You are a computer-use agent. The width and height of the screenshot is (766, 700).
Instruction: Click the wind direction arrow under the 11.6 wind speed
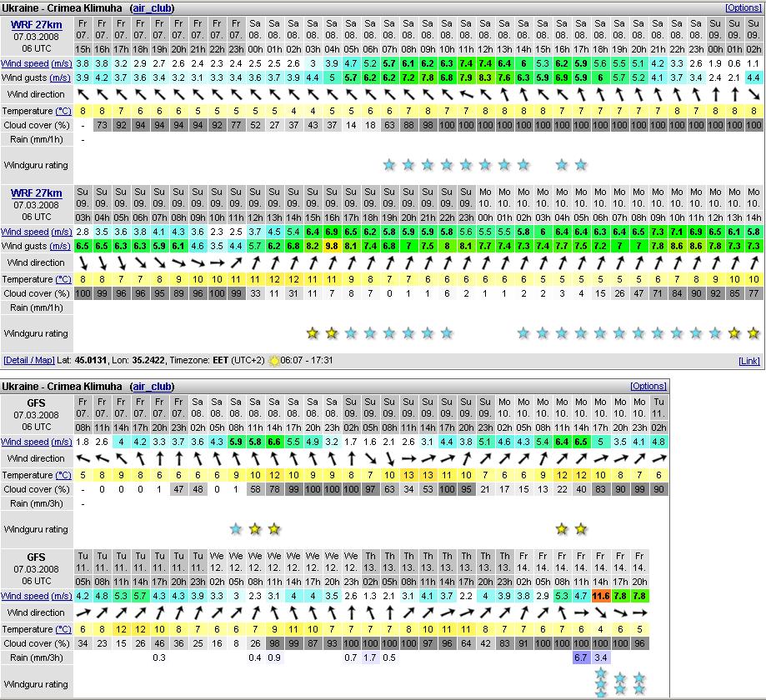point(600,613)
